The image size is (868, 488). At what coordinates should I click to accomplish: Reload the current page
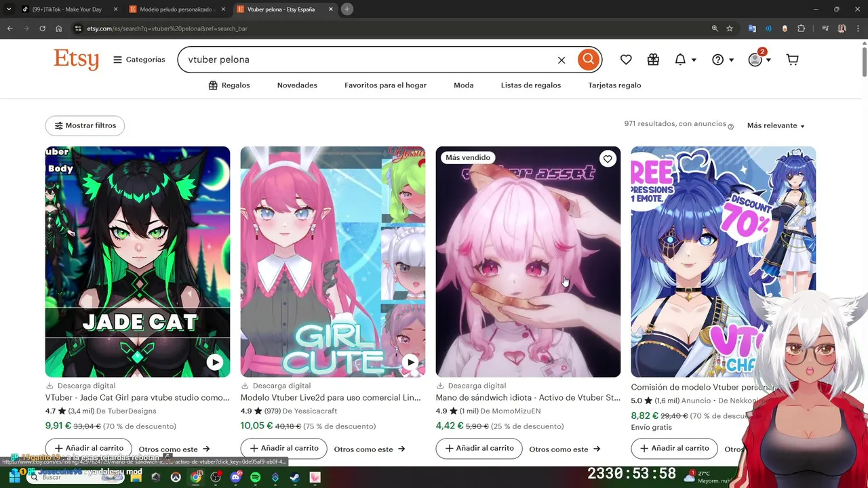point(42,28)
